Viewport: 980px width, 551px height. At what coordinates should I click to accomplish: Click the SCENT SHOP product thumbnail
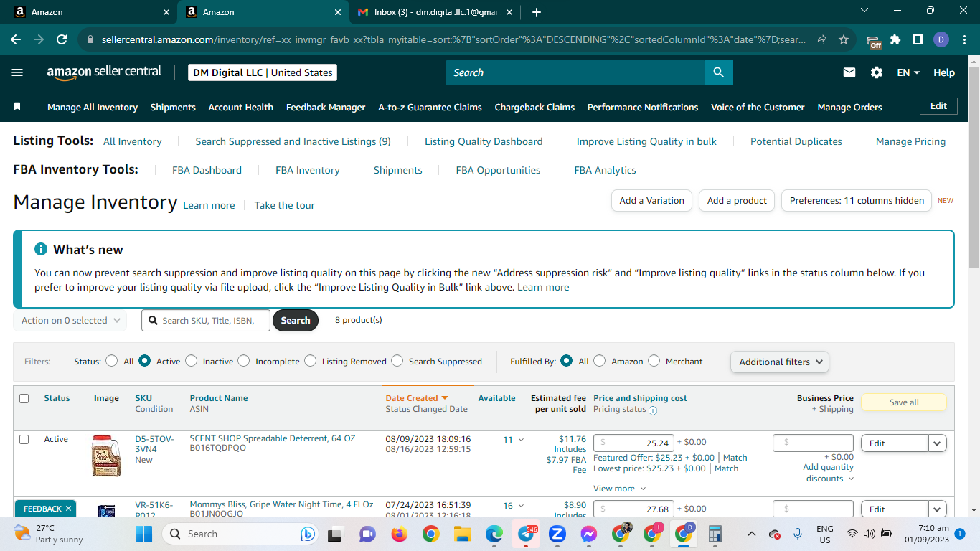(106, 456)
